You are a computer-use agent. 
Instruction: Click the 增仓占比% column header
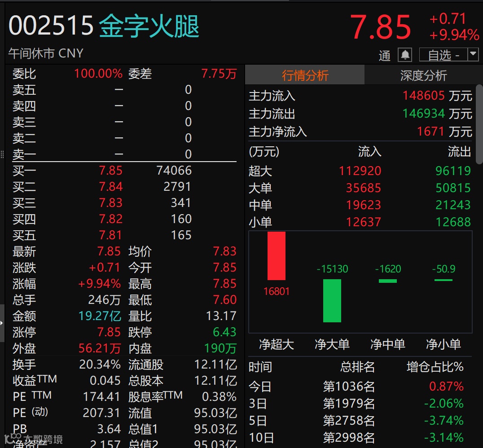tap(435, 367)
